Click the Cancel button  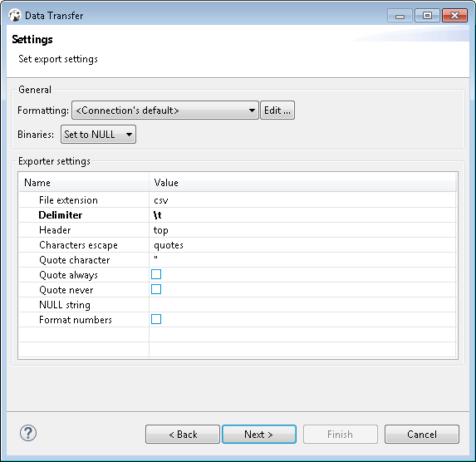point(422,435)
